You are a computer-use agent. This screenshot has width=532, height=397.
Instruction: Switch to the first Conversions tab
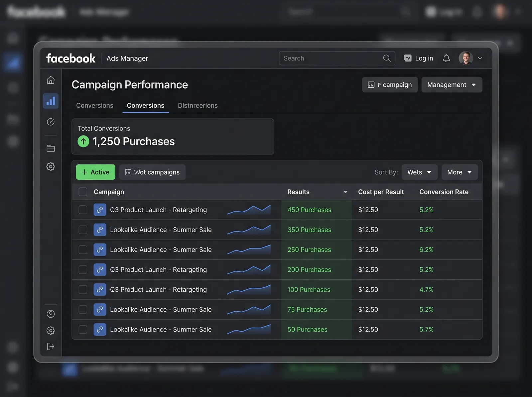coord(95,105)
